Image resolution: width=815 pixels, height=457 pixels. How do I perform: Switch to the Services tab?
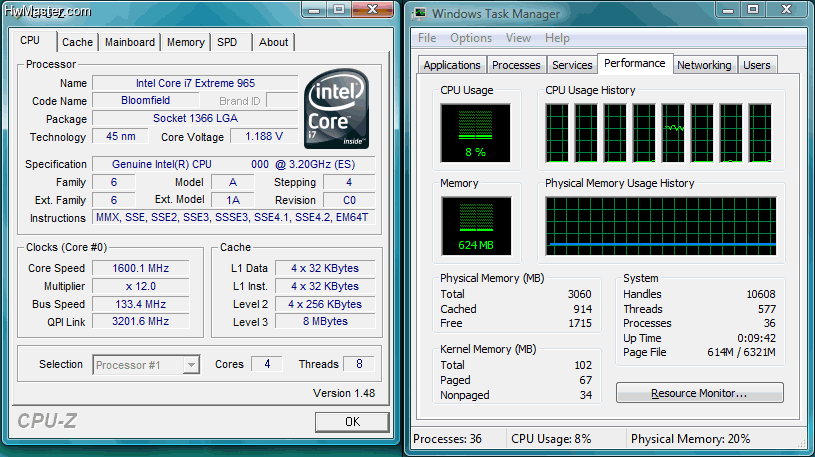[x=572, y=65]
